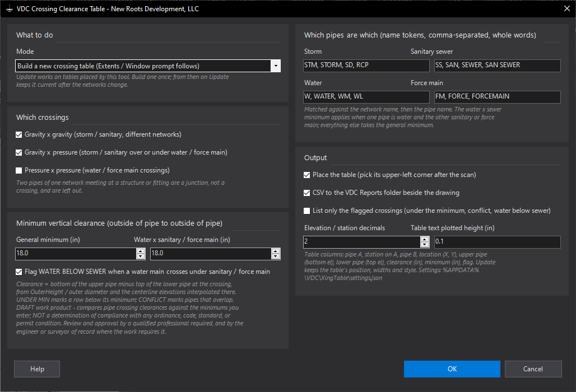
Task: Select the Water x sanitary minimum value field
Action: coord(211,254)
